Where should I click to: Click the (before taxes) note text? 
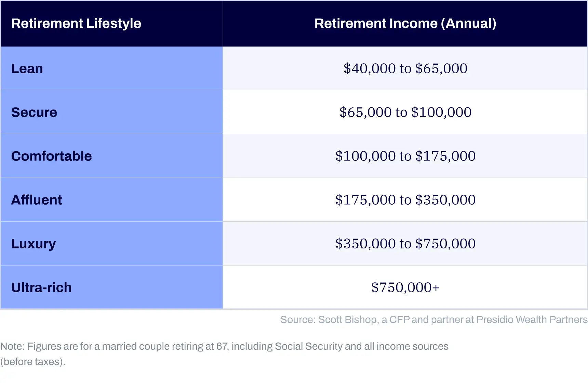pos(33,362)
